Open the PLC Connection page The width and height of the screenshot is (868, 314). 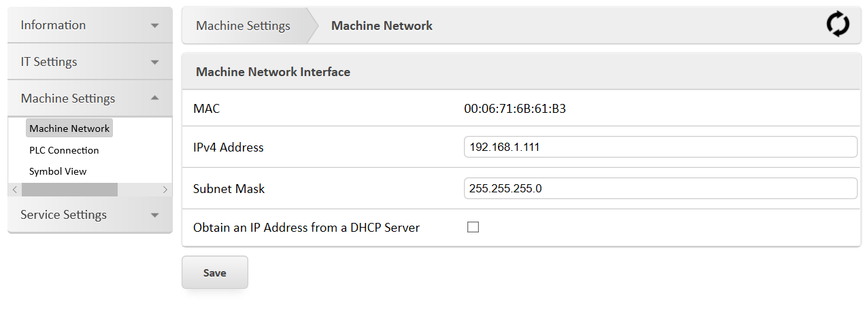click(64, 150)
